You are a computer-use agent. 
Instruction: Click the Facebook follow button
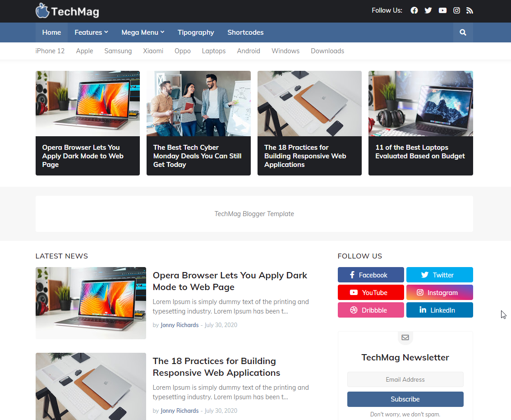coord(371,275)
